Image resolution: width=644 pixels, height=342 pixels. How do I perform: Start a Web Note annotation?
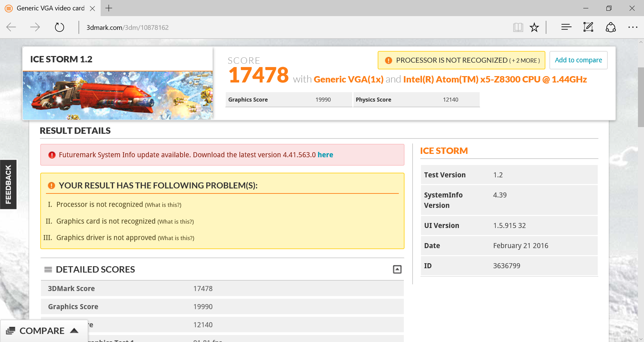588,27
